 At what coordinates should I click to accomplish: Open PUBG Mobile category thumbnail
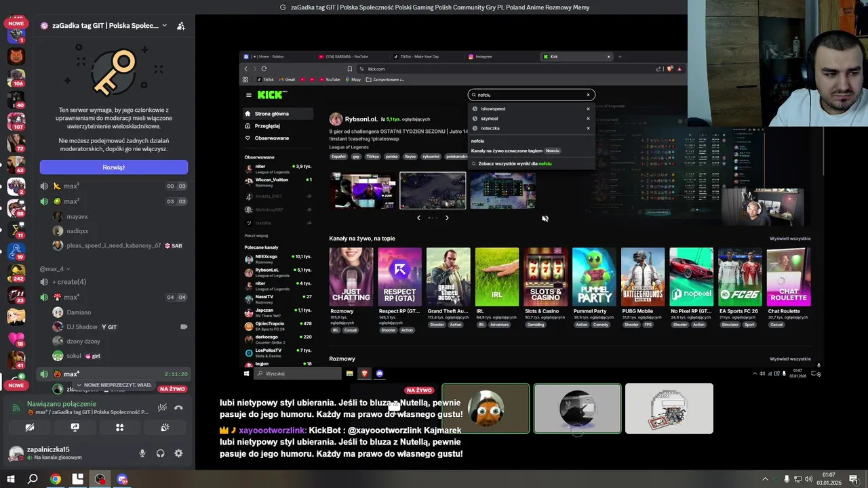pyautogui.click(x=643, y=277)
